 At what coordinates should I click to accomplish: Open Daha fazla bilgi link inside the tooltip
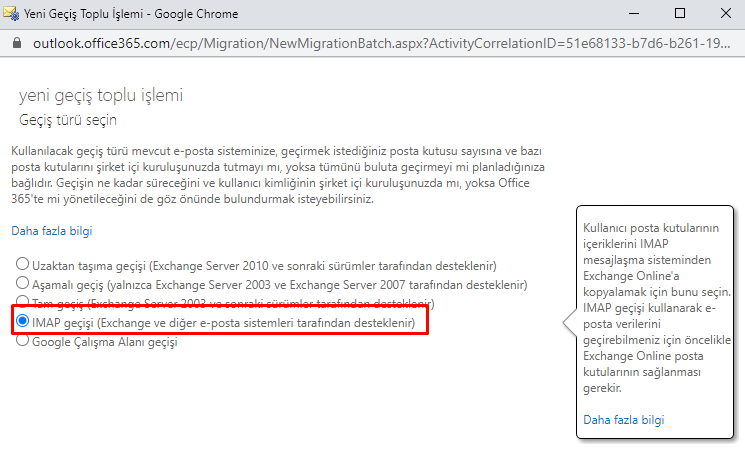622,419
